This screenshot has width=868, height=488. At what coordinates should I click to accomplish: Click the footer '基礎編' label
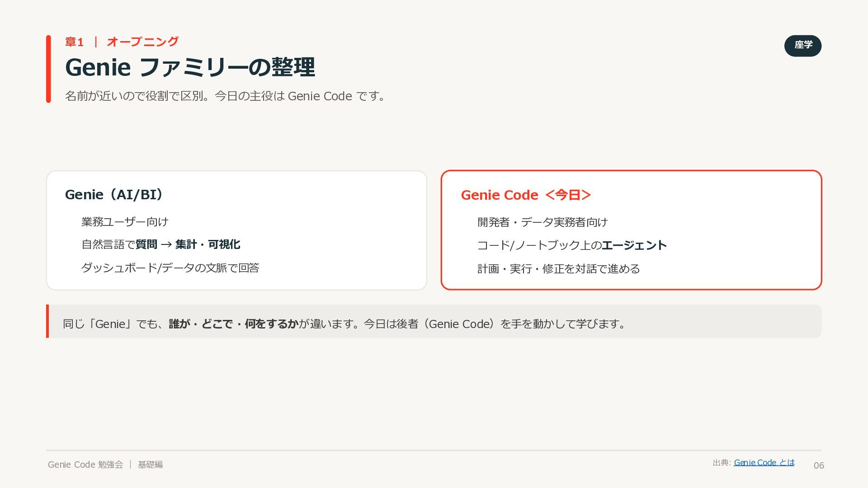pyautogui.click(x=151, y=465)
